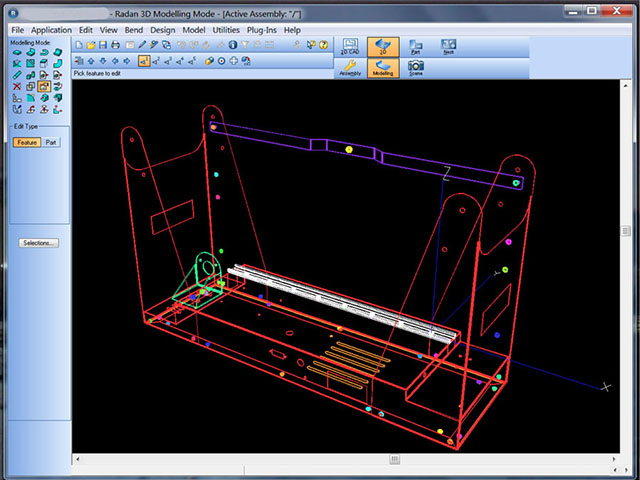Click the vertical scrollbar thumb beside the viewport
The width and height of the screenshot is (640, 480).
[625, 231]
